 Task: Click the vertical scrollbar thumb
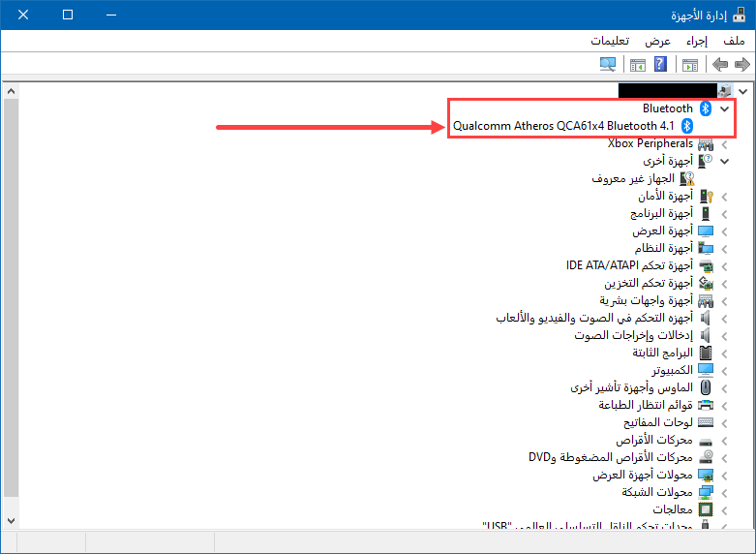coord(11,297)
